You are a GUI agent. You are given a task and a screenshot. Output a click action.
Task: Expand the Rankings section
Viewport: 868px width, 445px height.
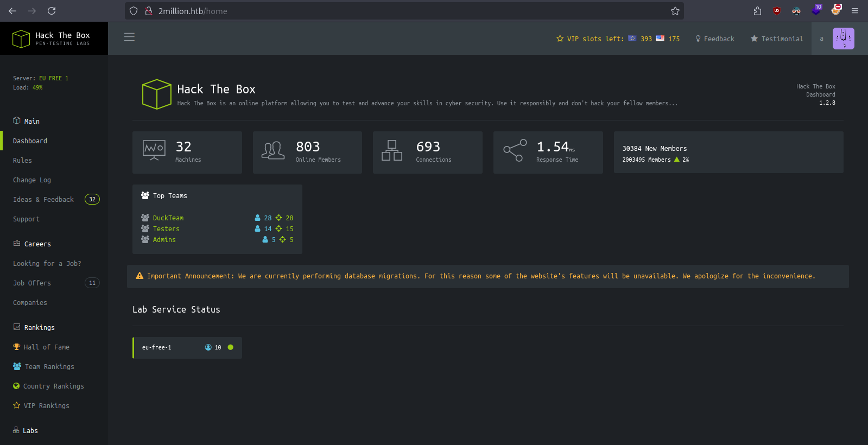click(34, 327)
